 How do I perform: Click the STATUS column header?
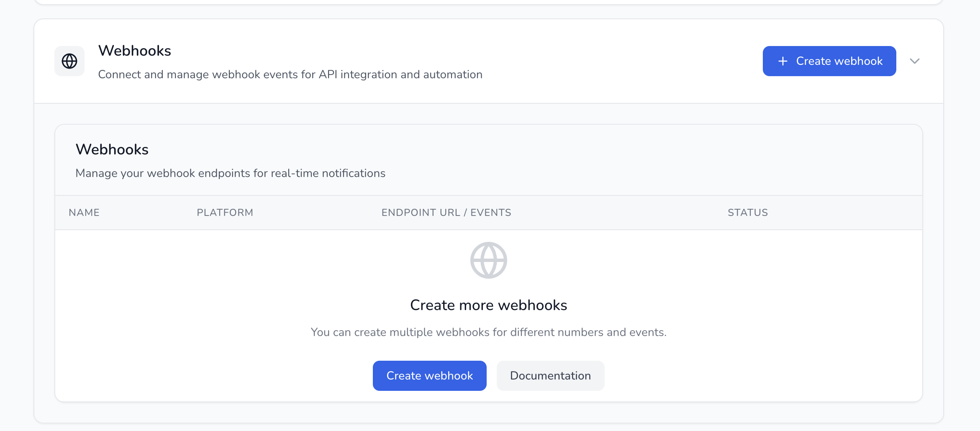tap(747, 213)
